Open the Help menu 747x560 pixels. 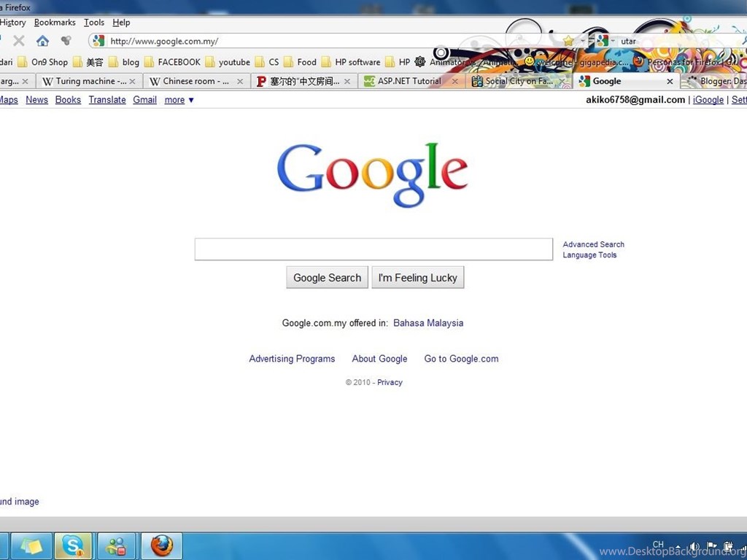121,23
